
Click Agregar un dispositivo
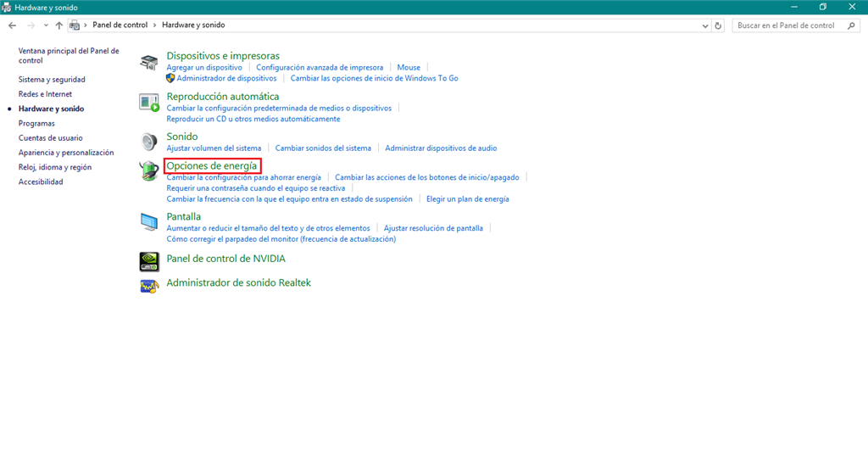pyautogui.click(x=204, y=68)
